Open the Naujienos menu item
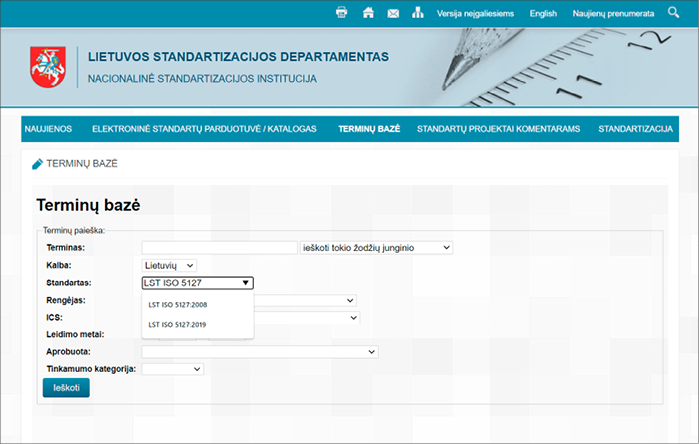Screen dimensions: 699x444 [x=48, y=129]
